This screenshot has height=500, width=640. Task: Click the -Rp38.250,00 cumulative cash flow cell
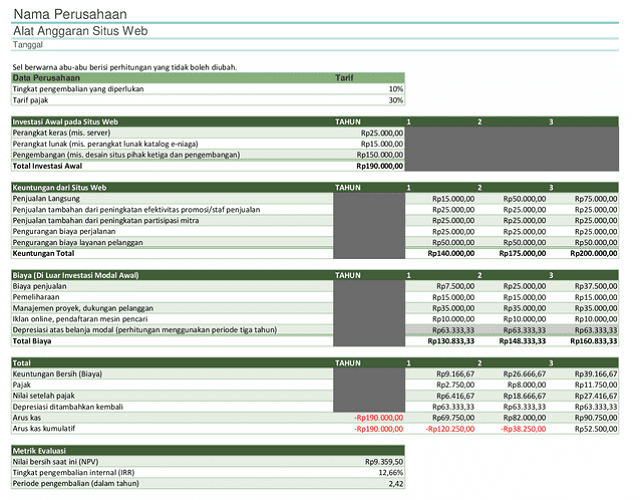coord(523,429)
